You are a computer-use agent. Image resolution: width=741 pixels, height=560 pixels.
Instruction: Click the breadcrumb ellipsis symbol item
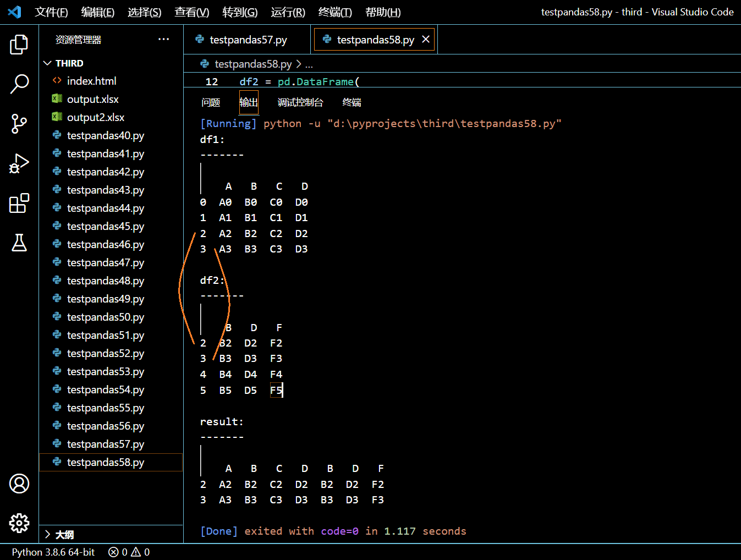click(309, 64)
